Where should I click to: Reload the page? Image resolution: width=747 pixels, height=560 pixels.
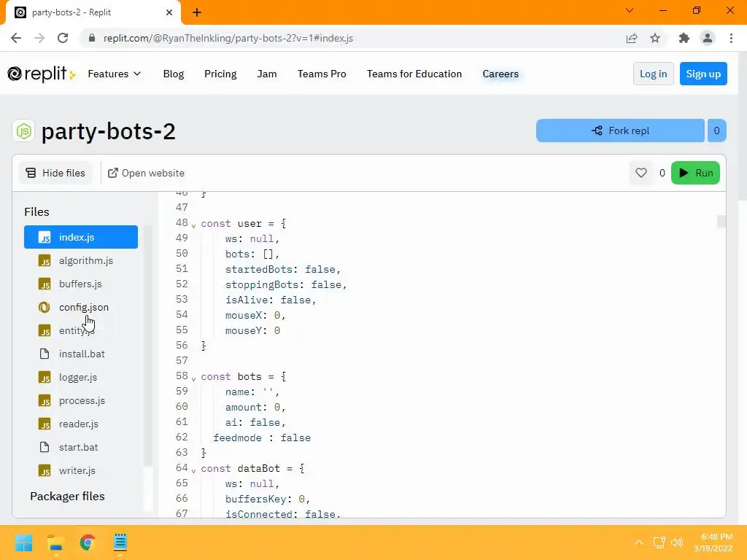click(x=63, y=38)
